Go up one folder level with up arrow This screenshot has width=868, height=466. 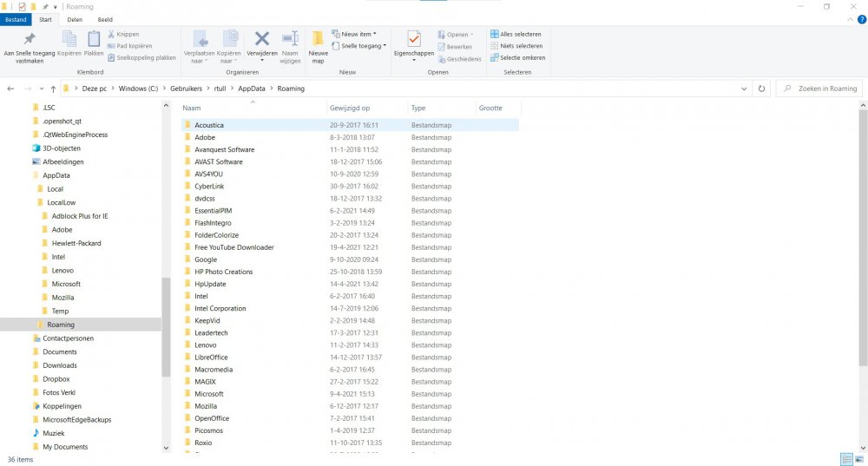(x=54, y=89)
